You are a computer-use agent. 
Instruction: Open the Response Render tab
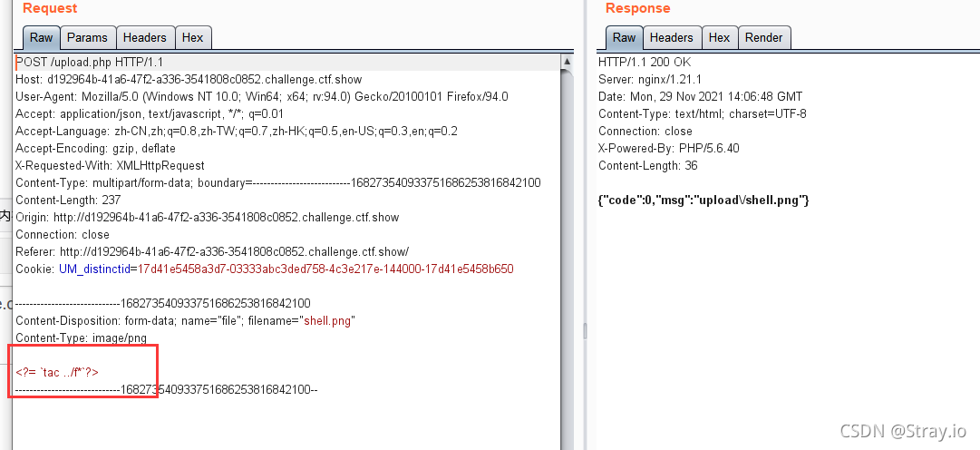click(763, 37)
